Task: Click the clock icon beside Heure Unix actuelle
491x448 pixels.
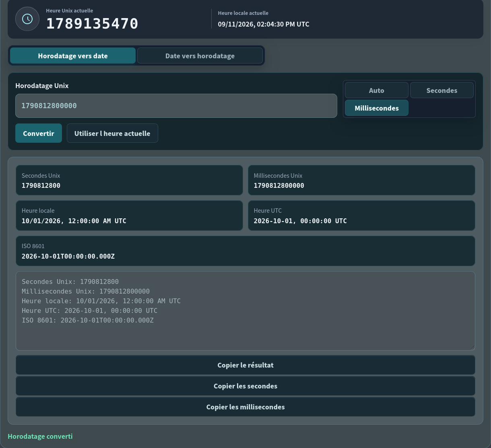Action: pyautogui.click(x=27, y=19)
